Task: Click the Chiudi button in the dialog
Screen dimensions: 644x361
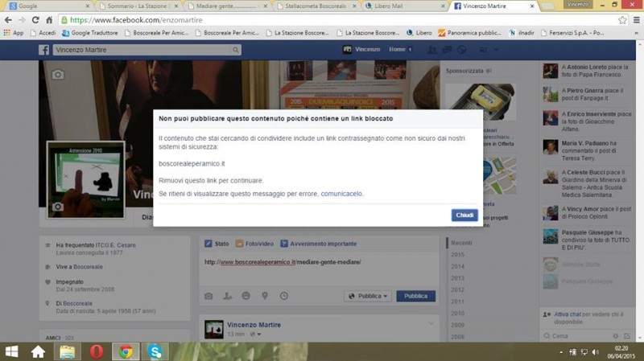Action: click(464, 215)
